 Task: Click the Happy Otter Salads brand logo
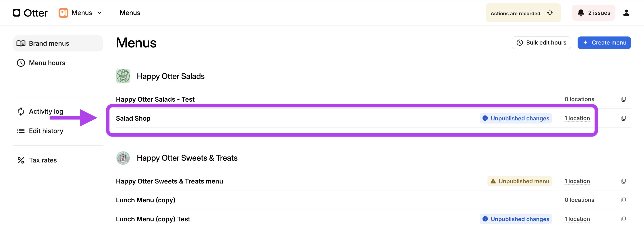(x=123, y=76)
